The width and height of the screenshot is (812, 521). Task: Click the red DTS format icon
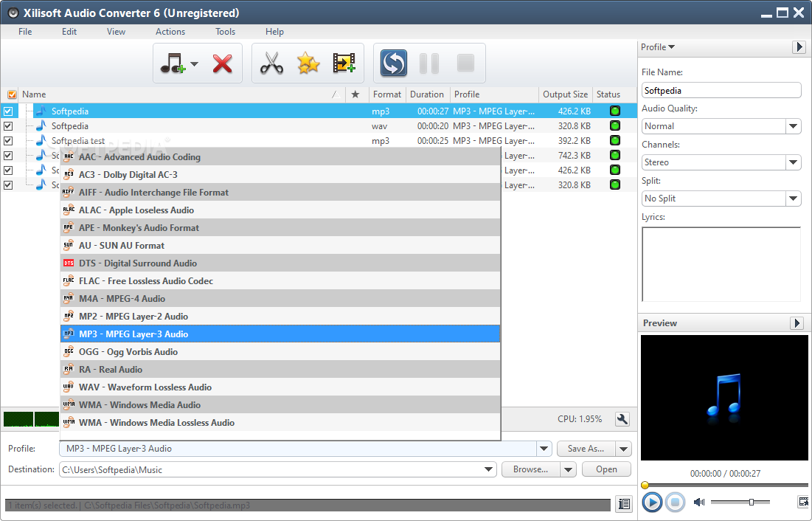pyautogui.click(x=69, y=263)
